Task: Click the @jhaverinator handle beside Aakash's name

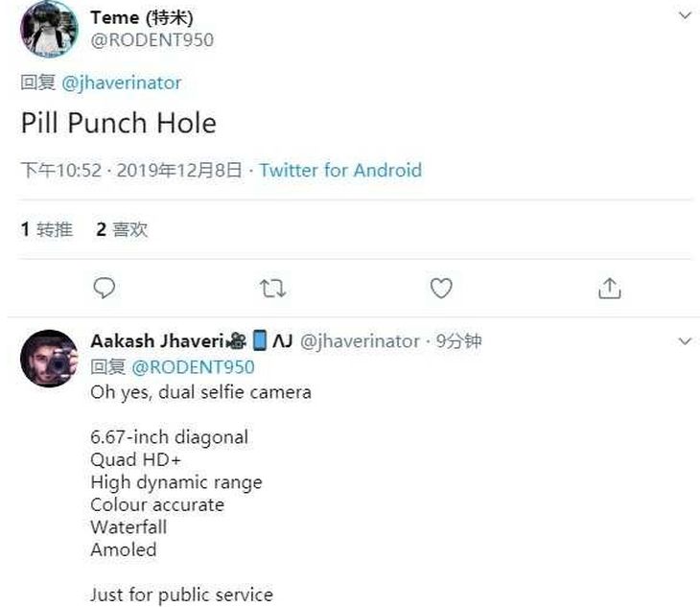Action: point(360,342)
